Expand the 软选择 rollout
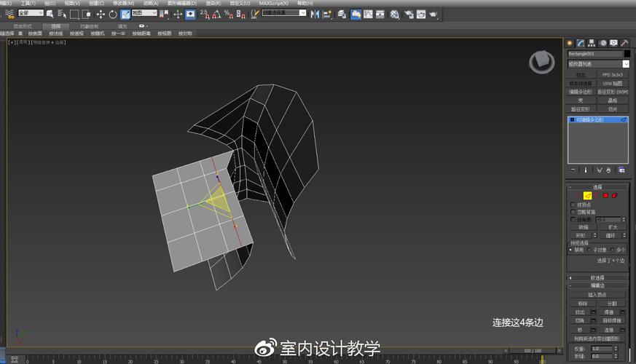 click(x=597, y=277)
